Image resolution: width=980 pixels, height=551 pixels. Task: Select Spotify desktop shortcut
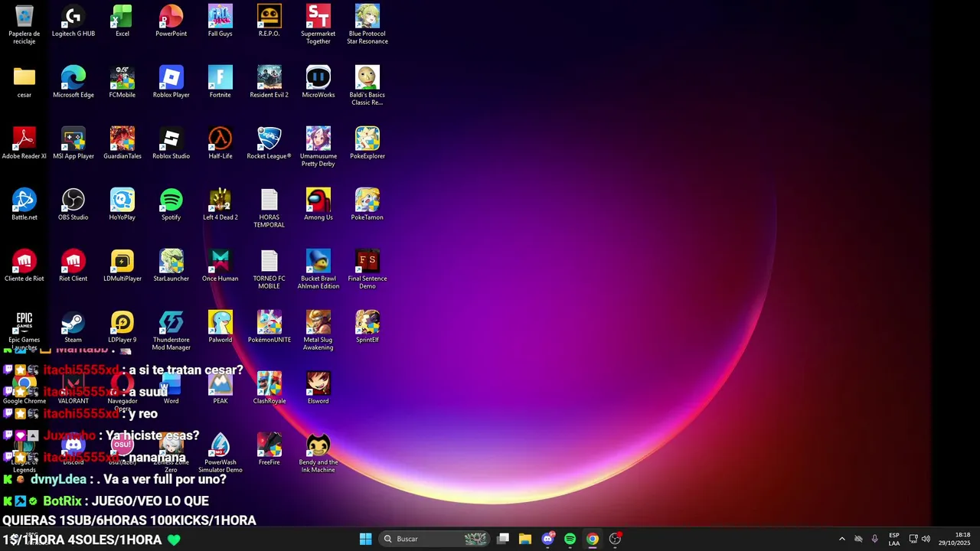click(x=171, y=204)
